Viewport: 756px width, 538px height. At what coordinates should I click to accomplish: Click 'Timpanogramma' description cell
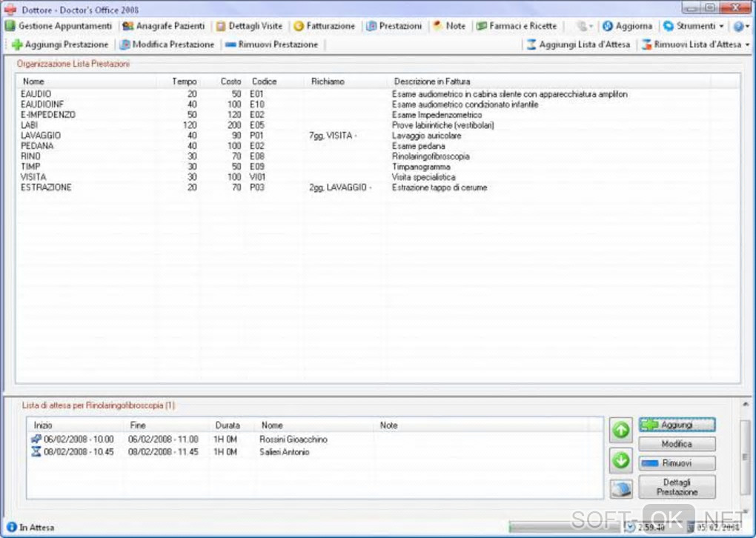(421, 167)
